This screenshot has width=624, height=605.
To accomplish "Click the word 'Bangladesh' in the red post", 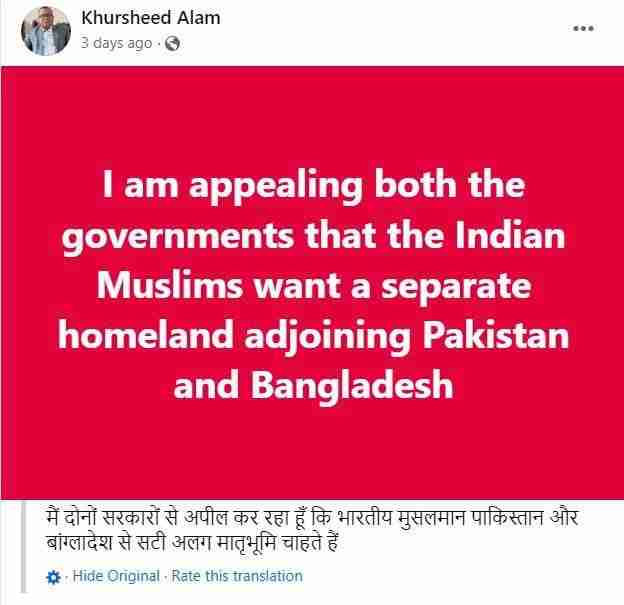I will (x=352, y=385).
